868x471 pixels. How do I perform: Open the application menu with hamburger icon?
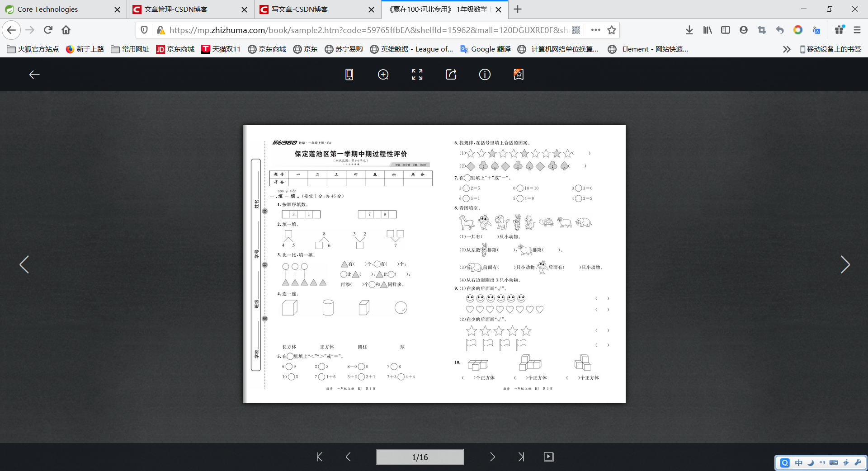857,30
